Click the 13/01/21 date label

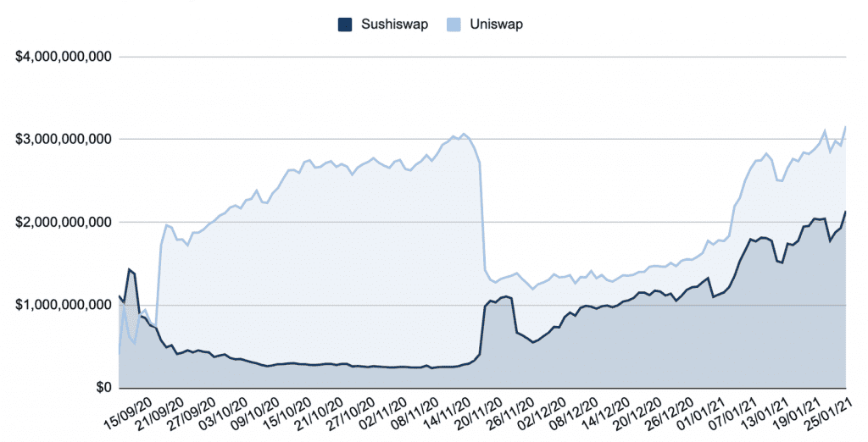[765, 412]
